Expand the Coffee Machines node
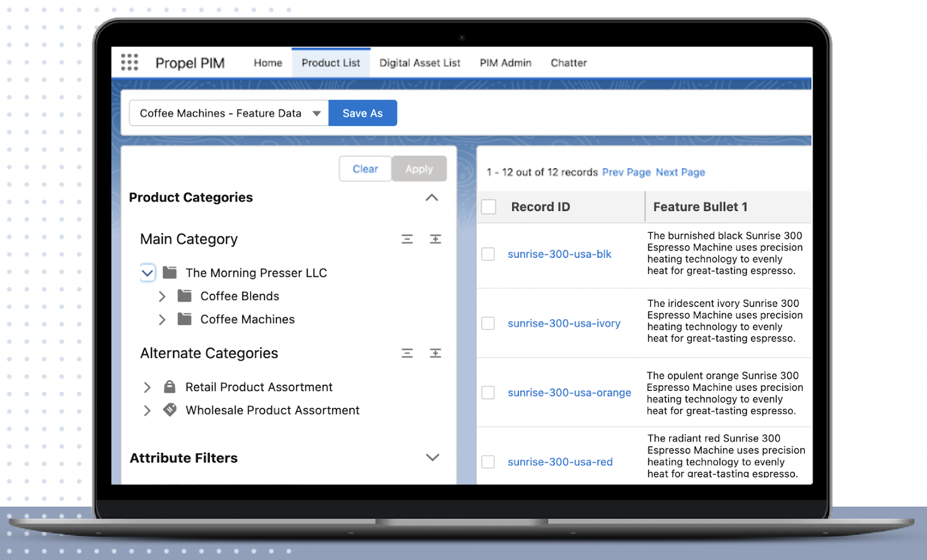Screen dimensions: 927x560 pyautogui.click(x=162, y=320)
